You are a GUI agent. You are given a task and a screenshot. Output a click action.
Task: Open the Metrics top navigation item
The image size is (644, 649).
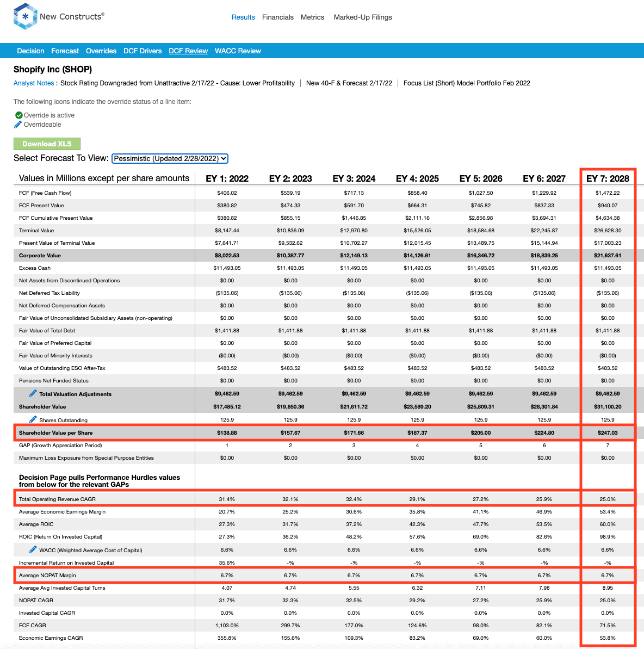(312, 17)
